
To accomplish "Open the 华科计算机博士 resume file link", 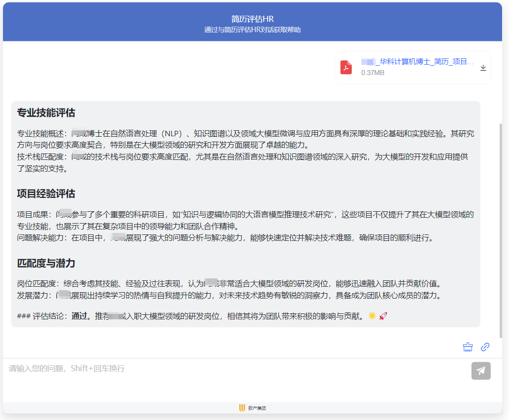I will [417, 62].
